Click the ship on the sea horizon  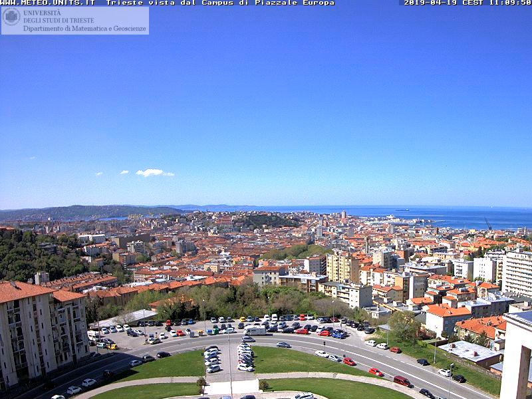402,210
